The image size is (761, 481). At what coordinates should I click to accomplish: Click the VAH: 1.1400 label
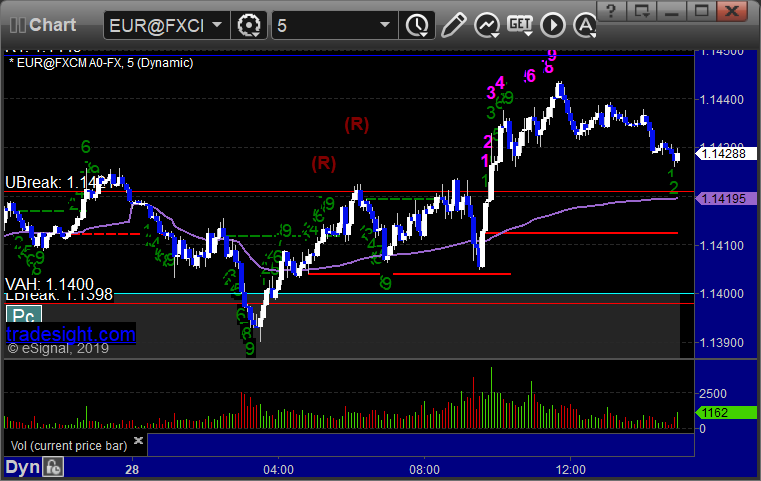coord(49,283)
